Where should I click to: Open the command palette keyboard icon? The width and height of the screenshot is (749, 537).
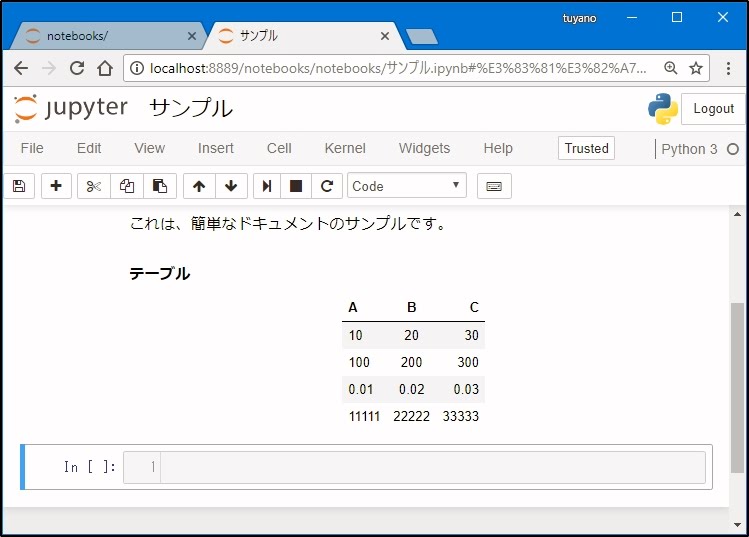tap(494, 186)
